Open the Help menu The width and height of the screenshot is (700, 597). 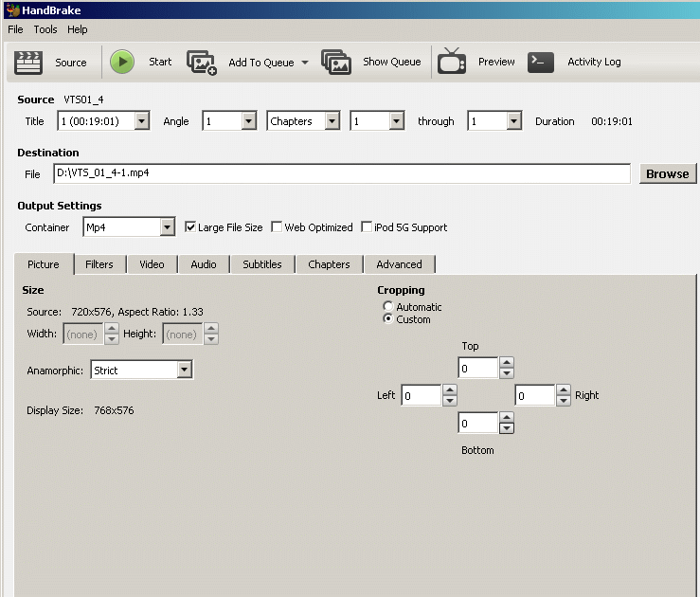[78, 29]
